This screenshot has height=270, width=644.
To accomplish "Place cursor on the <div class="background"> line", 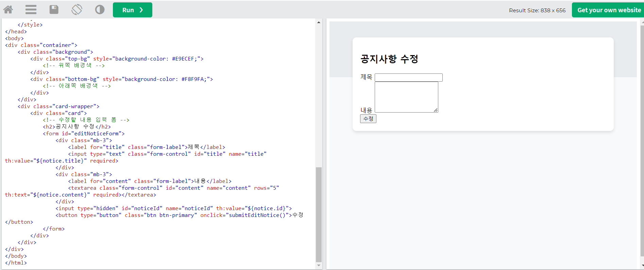I will point(55,52).
